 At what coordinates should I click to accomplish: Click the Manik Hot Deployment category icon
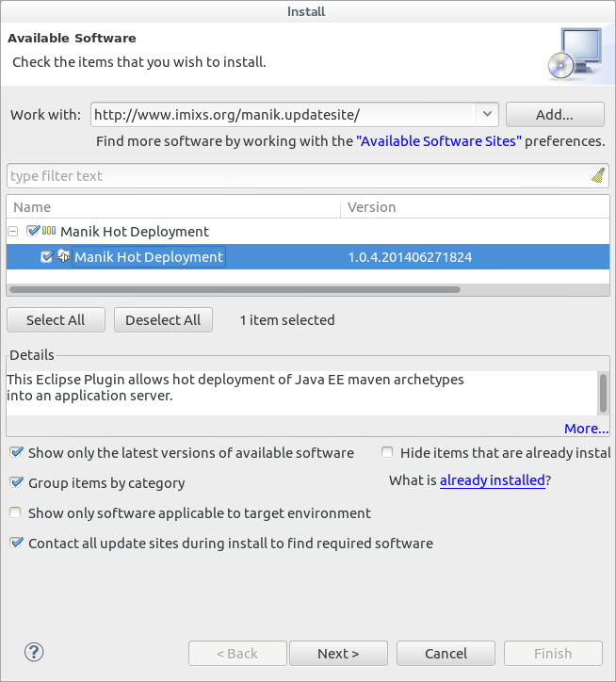click(49, 231)
